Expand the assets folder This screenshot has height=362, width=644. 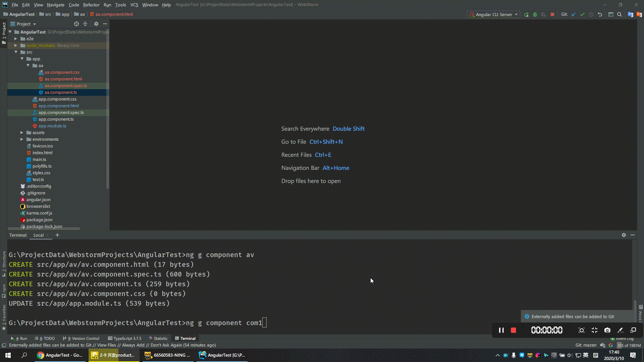pyautogui.click(x=22, y=132)
